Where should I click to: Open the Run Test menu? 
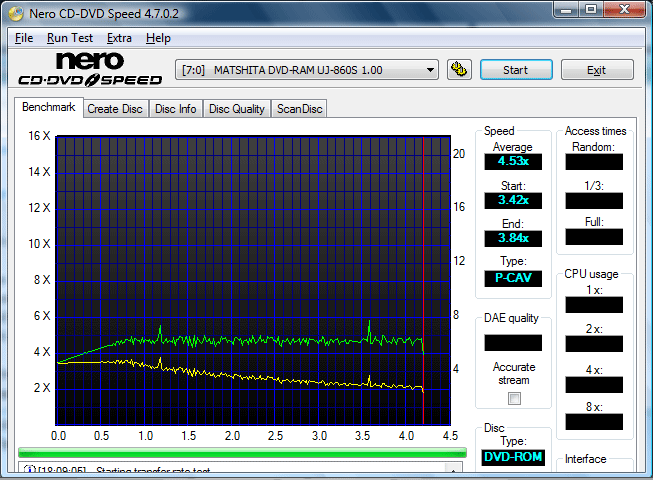70,38
